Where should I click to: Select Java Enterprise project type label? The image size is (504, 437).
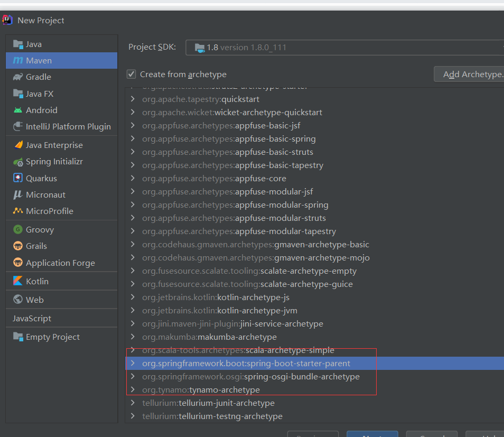[54, 145]
